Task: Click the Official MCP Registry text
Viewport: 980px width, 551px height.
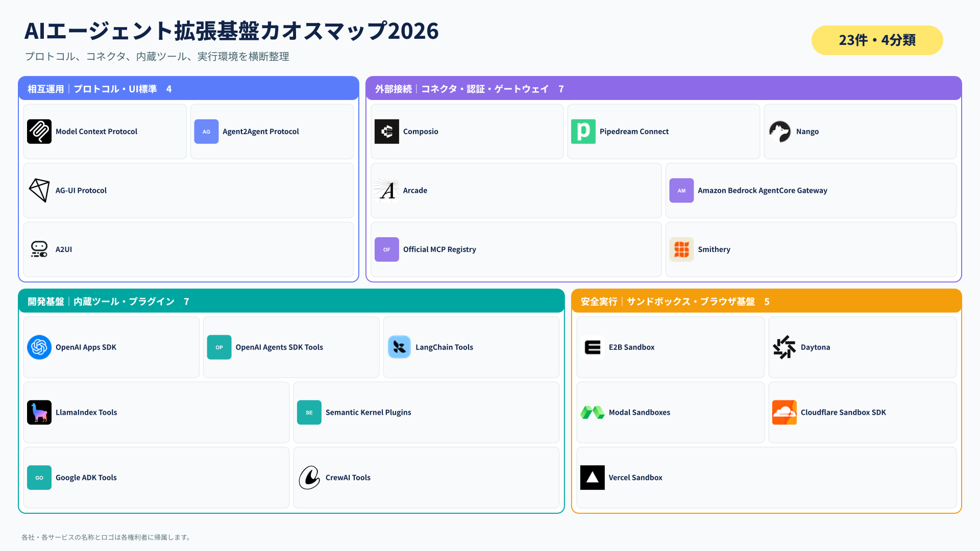Action: [x=439, y=249]
